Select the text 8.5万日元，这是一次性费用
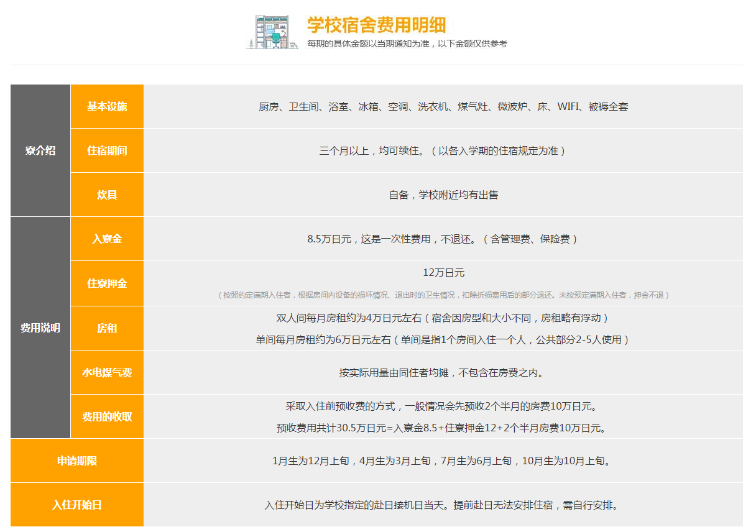 369,239
